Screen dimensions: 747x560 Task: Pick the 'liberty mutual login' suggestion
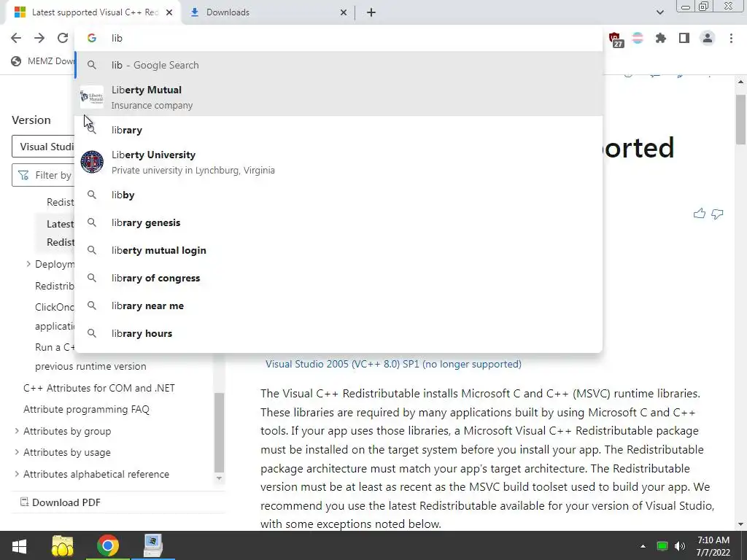[x=338, y=250]
